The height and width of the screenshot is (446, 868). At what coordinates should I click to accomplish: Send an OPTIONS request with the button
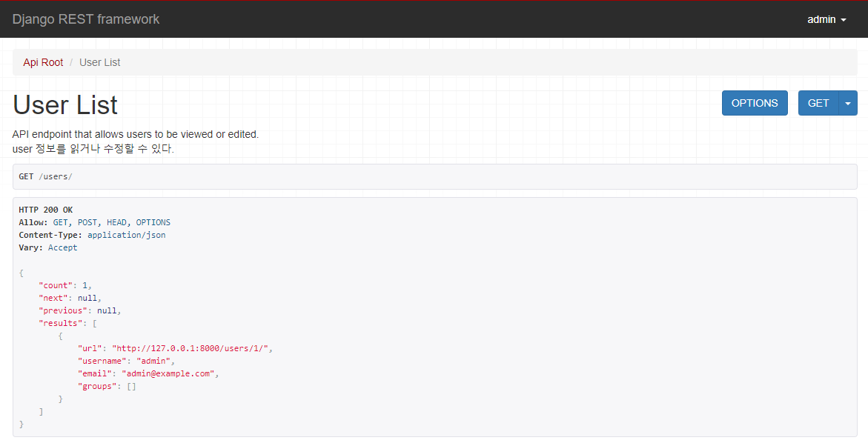tap(755, 103)
